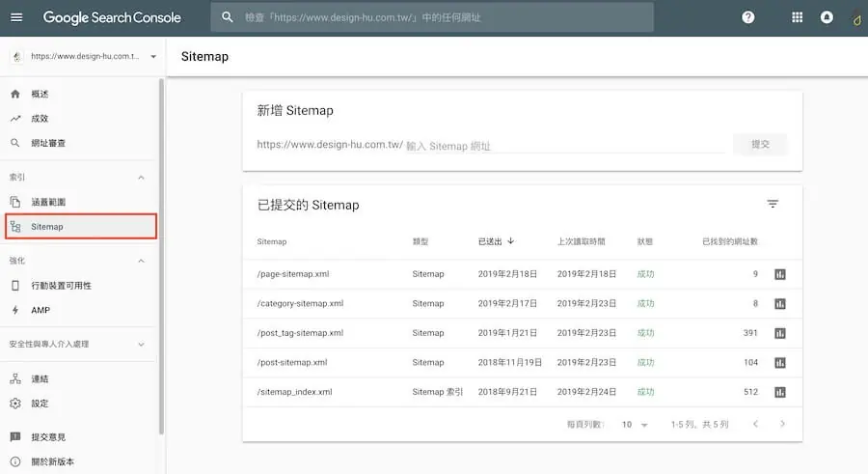This screenshot has height=474, width=868.
Task: Click the /post-sitemap.xml row name
Action: (x=291, y=362)
